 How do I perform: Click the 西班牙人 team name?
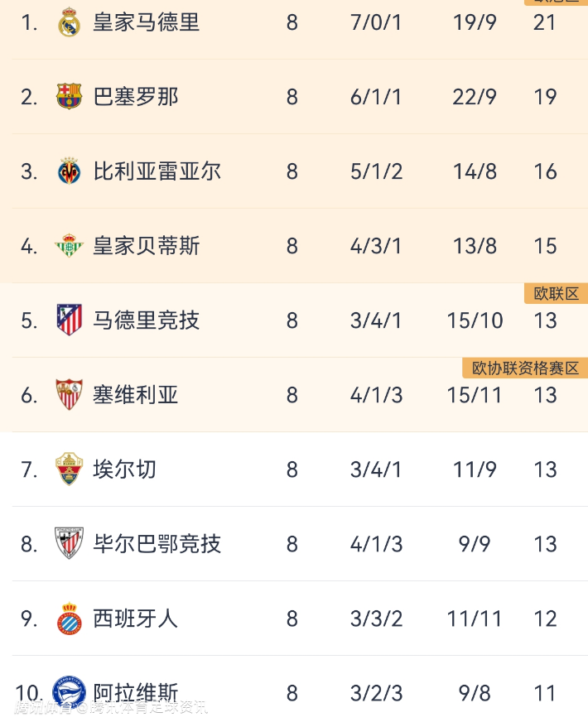point(135,619)
